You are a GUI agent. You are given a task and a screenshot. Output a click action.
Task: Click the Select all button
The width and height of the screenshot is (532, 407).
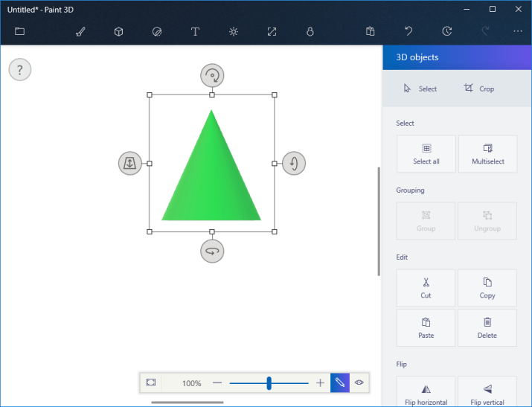pyautogui.click(x=426, y=154)
